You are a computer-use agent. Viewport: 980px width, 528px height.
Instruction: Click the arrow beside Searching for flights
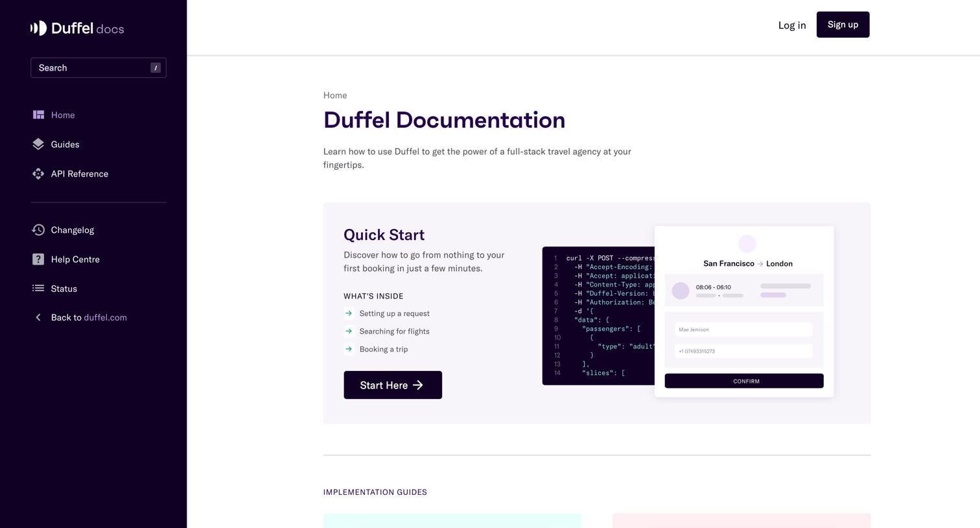[349, 331]
